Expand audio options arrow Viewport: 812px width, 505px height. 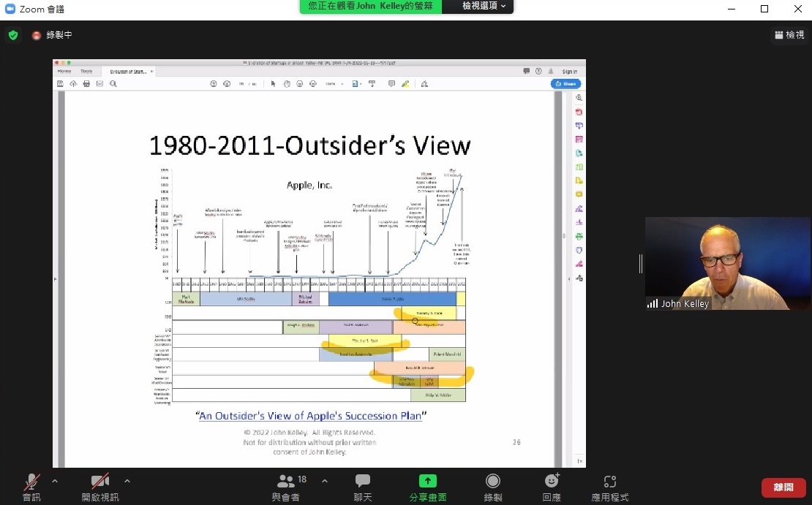click(x=55, y=481)
